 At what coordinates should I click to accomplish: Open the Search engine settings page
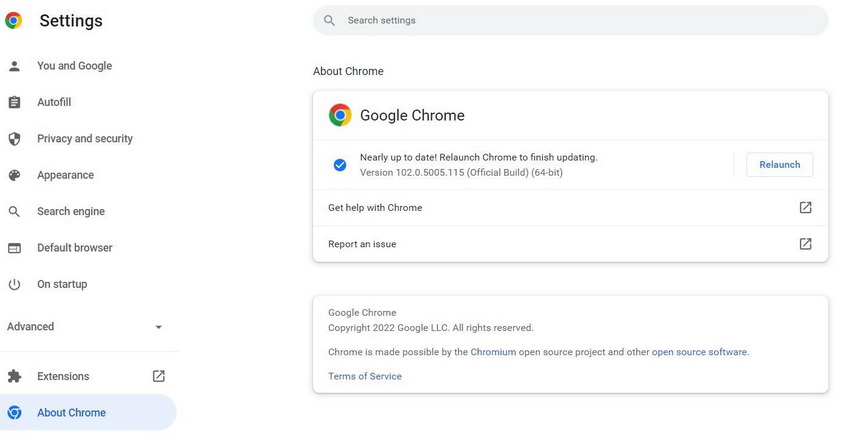[x=70, y=212]
